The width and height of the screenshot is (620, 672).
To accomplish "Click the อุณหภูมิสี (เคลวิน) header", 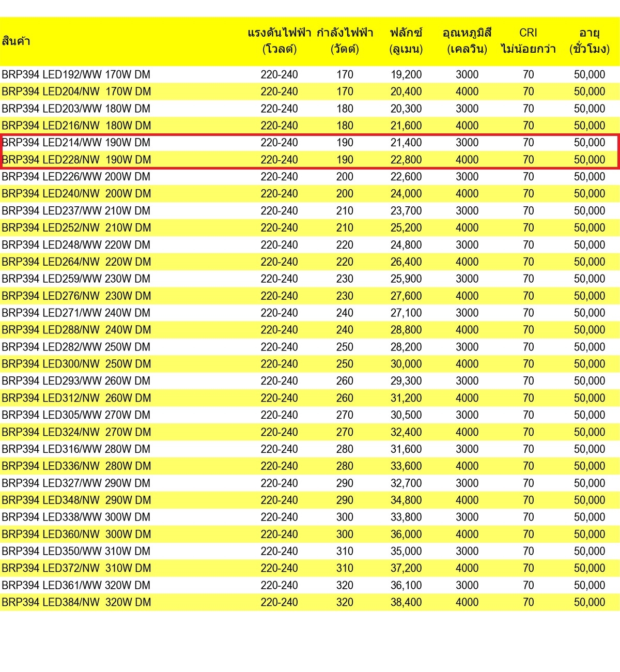I will tap(467, 41).
